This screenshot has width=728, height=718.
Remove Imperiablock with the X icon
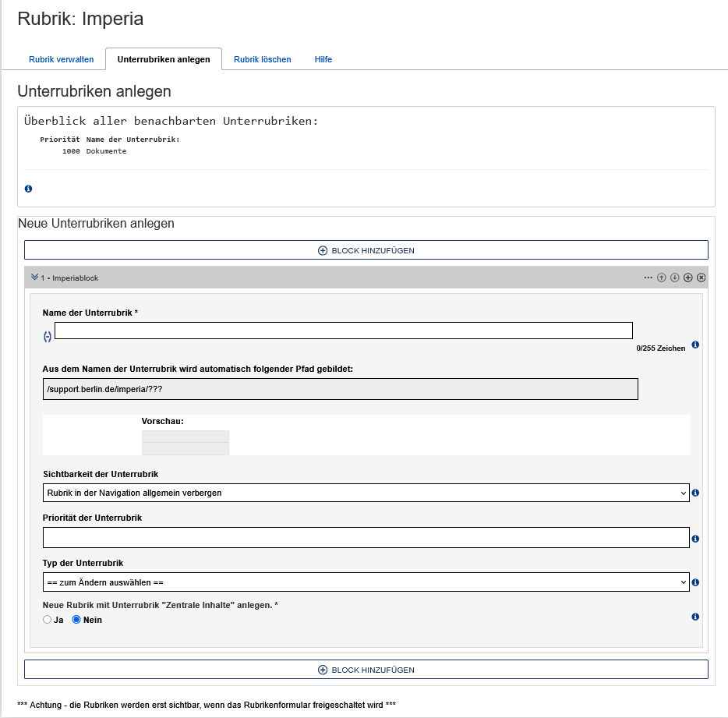coord(701,278)
